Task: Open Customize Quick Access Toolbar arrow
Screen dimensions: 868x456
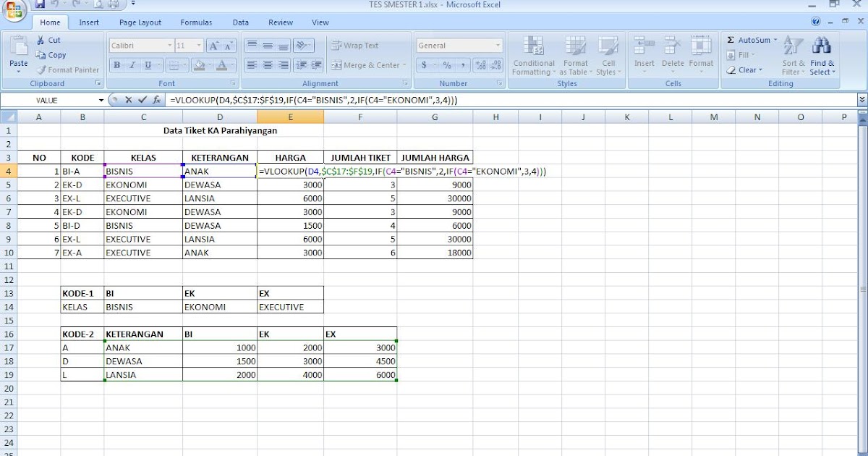Action: [133, 4]
